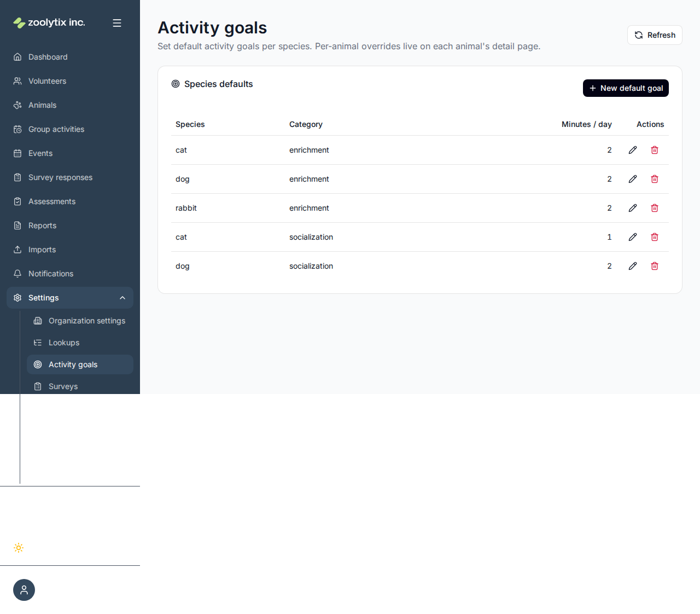This screenshot has width=700, height=614.
Task: Click the Reports document icon
Action: 17,225
